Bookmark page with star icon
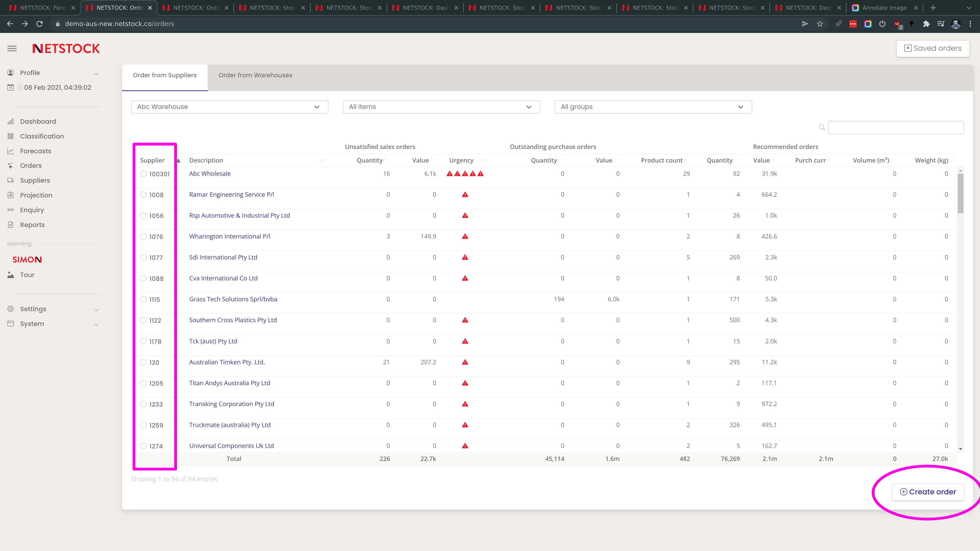Viewport: 980px width, 551px height. (820, 24)
